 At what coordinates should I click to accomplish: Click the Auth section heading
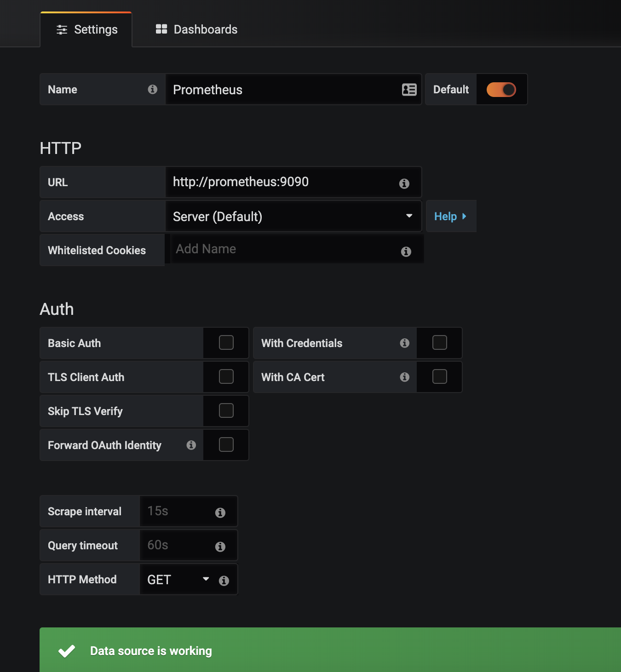pyautogui.click(x=57, y=309)
